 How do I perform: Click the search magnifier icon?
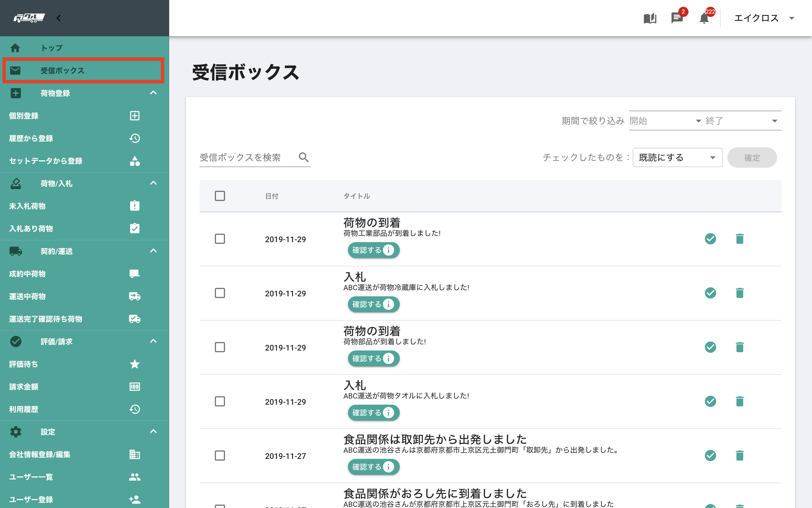[304, 157]
